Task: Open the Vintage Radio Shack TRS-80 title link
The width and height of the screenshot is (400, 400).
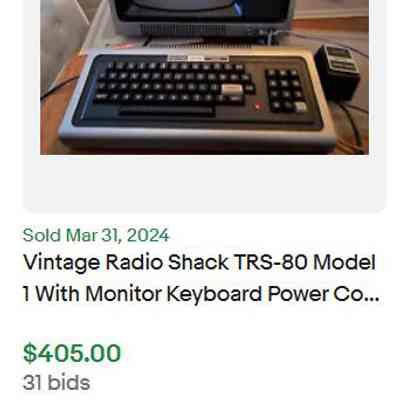Action: pos(201,278)
